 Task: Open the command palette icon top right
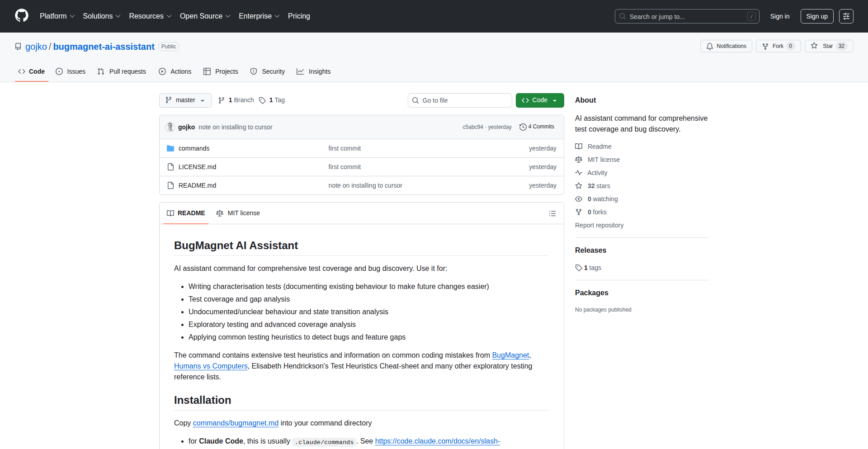tap(846, 16)
